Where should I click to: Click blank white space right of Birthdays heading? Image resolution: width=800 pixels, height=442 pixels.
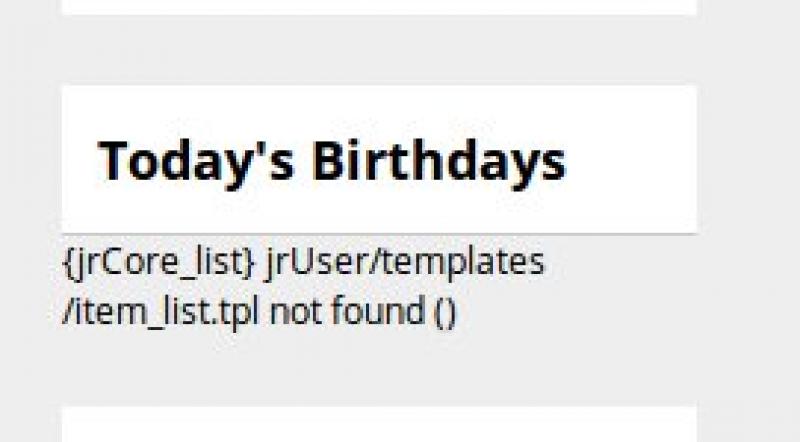pos(630,160)
